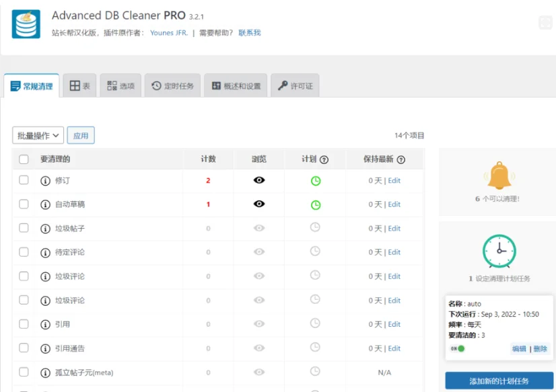Screen dimensions: 556x392
Task: Click the faint fullscreen icon at top right
Action: (x=545, y=23)
